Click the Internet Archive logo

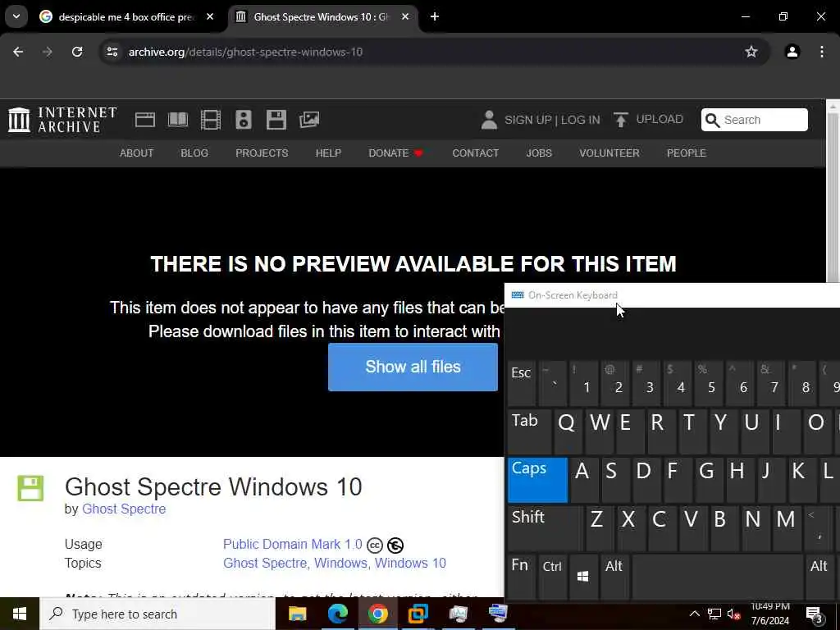coord(62,120)
